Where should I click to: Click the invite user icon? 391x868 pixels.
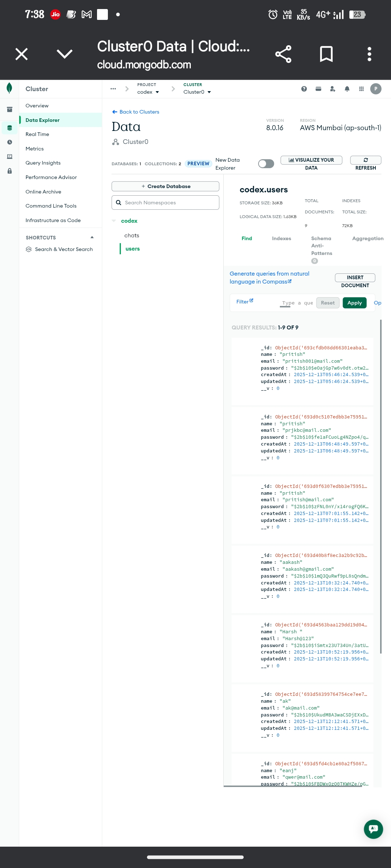pos(333,89)
